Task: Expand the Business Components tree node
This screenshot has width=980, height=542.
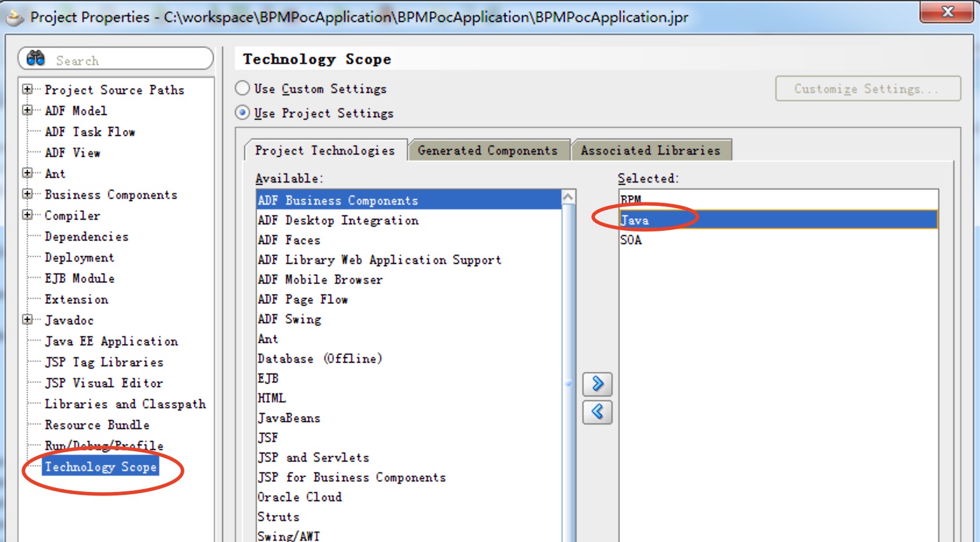Action: click(27, 194)
